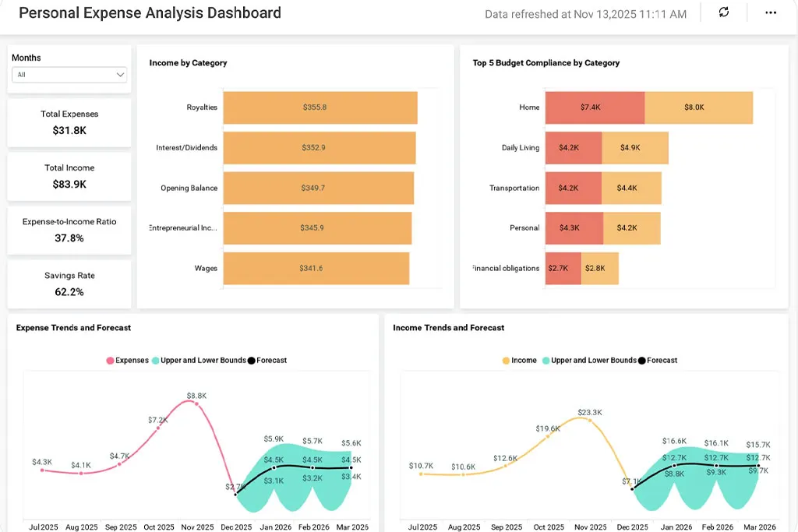Screen dimensions: 798x532
Task: Click the $5.9K upper bound label in expense forecast
Action: pyautogui.click(x=274, y=439)
